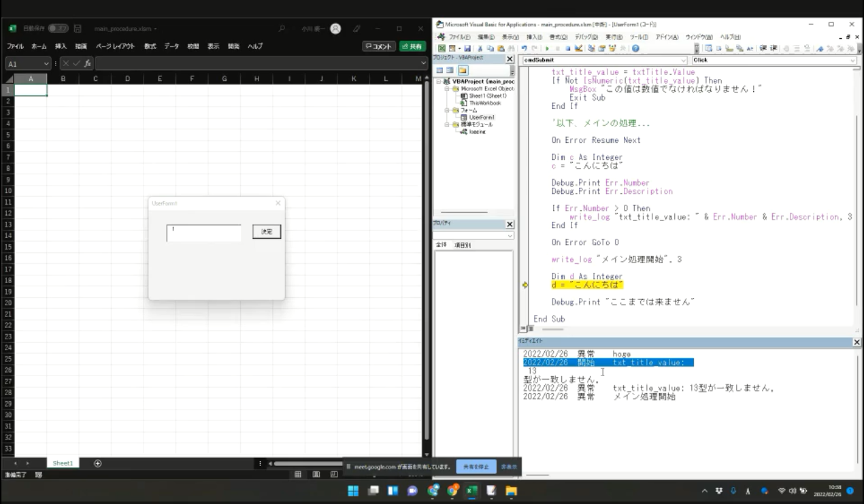Add a new sheet with plus icon

pos(97,463)
